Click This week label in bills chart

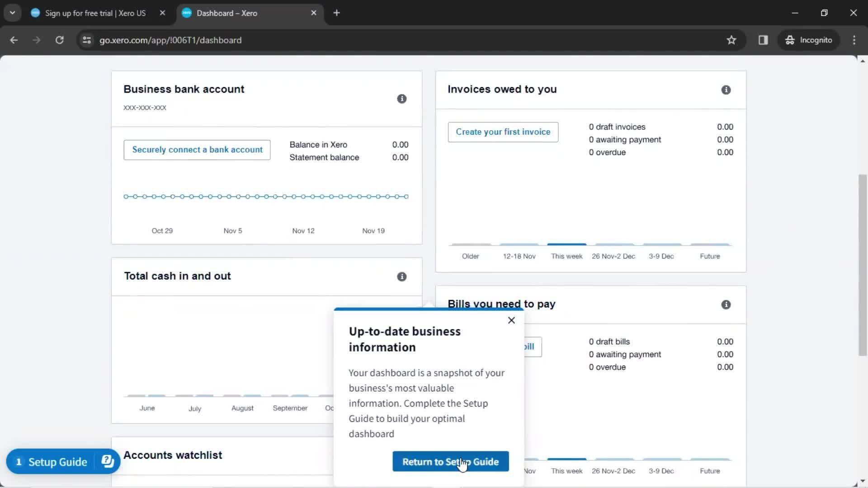566,471
